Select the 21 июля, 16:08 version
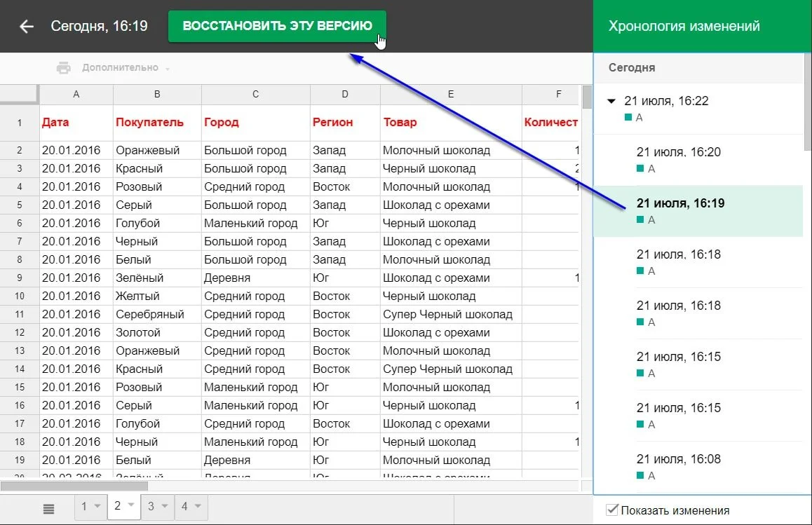812x525 pixels. tap(678, 460)
